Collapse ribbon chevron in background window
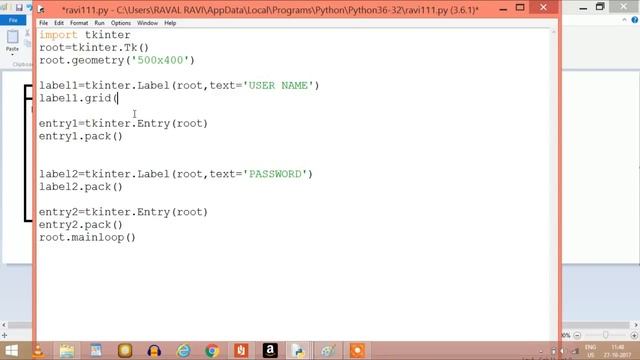Screen dimensions: 640x360 tap(624, 20)
